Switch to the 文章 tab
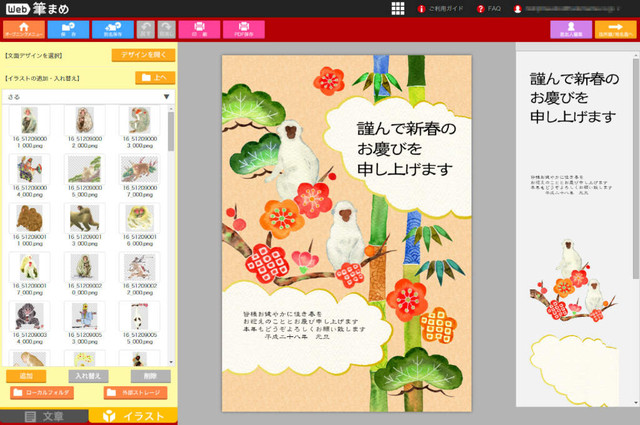The width and height of the screenshot is (640, 425). point(44,417)
